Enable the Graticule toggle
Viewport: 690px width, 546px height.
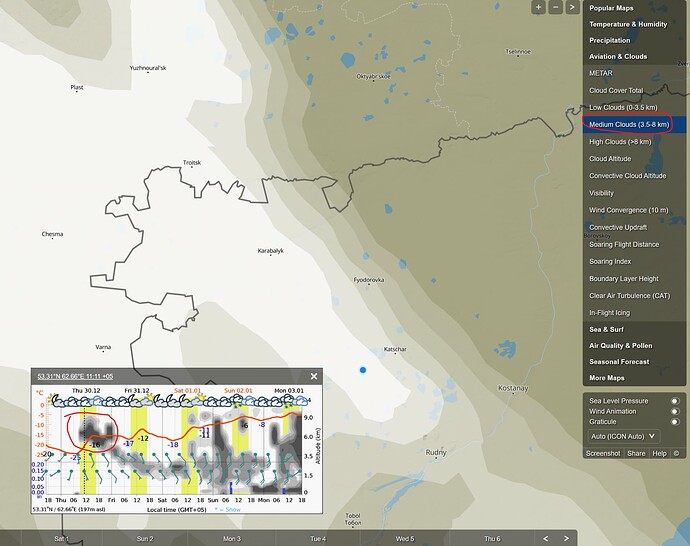[675, 422]
